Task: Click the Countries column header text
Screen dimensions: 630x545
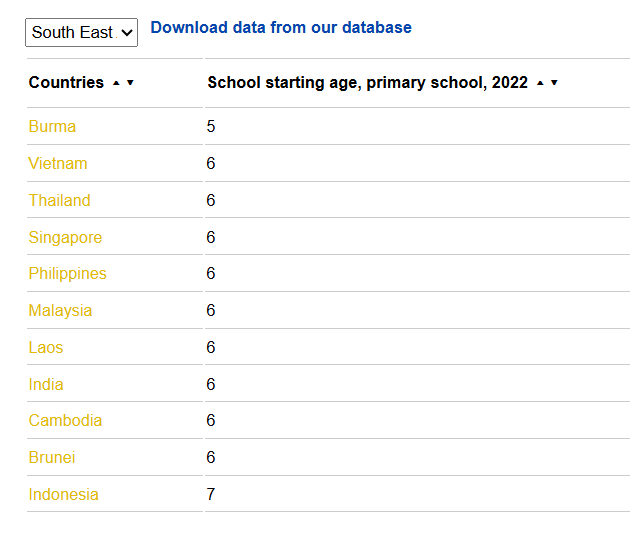Action: (x=66, y=83)
